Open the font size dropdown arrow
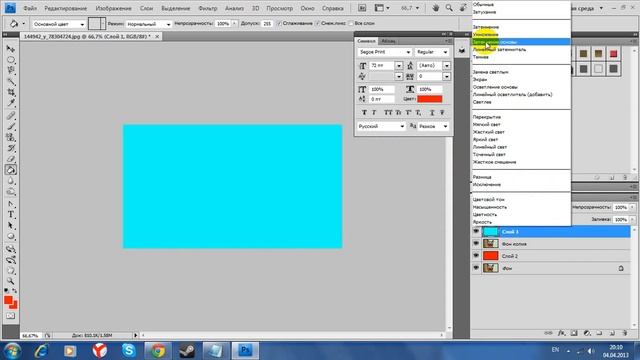The height and width of the screenshot is (360, 640). tap(399, 66)
